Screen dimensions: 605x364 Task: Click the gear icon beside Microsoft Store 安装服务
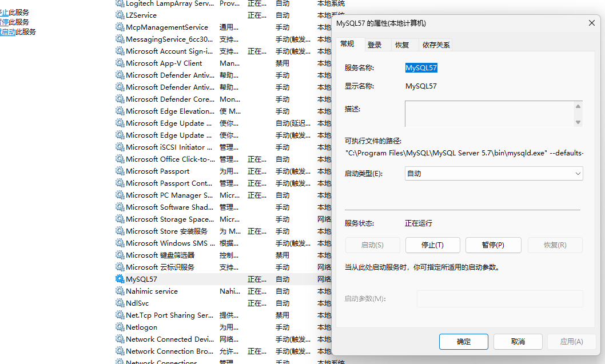click(120, 231)
